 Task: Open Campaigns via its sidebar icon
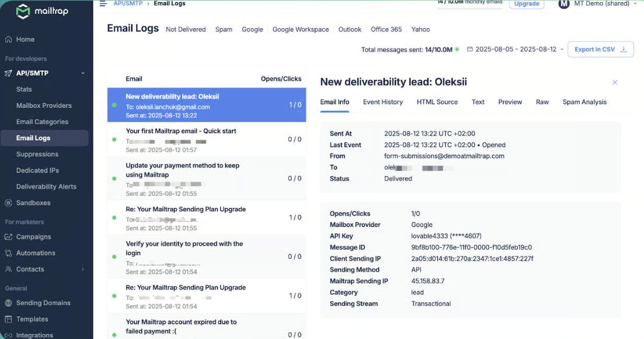[x=8, y=237]
